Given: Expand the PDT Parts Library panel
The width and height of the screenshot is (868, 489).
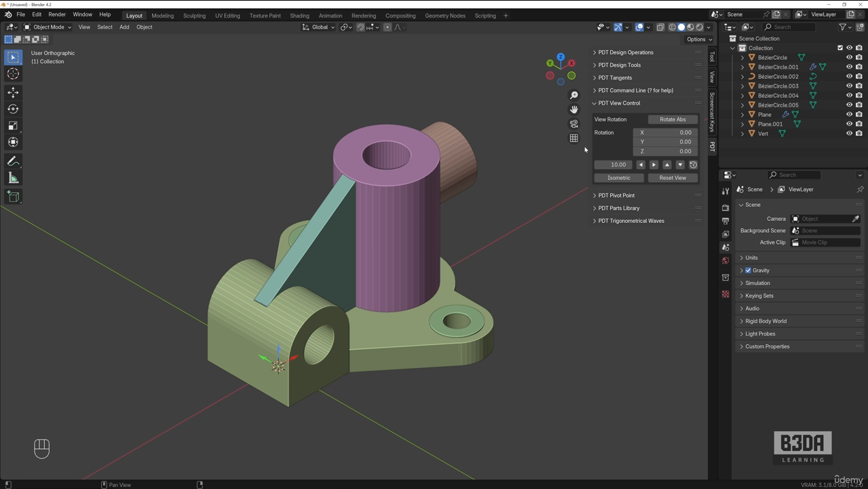Looking at the screenshot, I should click(618, 208).
